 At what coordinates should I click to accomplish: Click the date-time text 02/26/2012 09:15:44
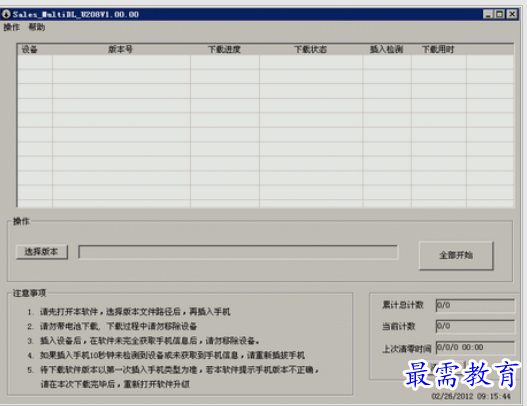(x=471, y=396)
